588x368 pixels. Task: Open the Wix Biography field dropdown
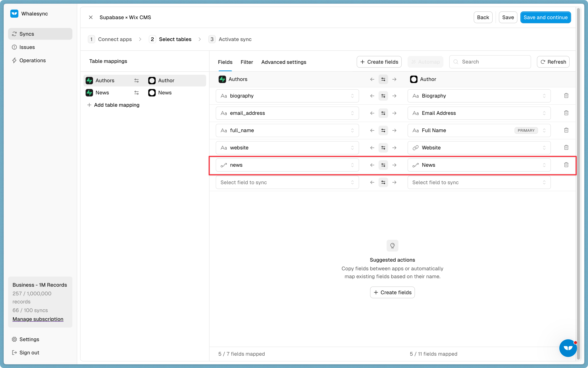(479, 96)
